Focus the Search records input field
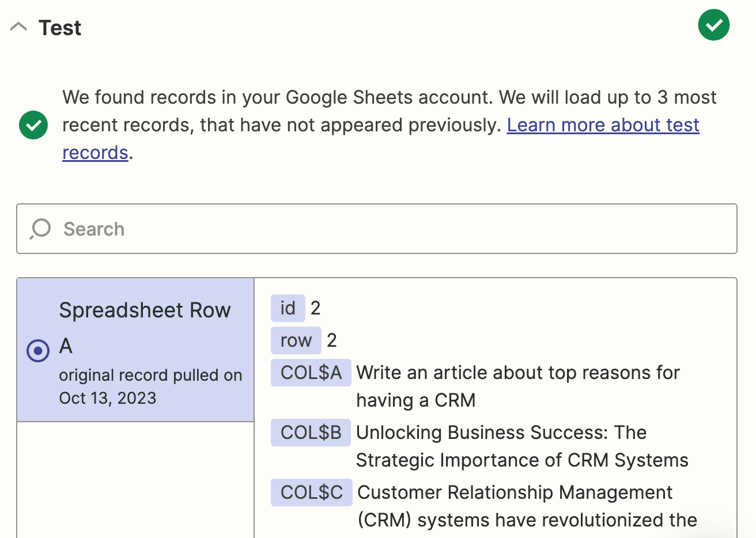This screenshot has height=538, width=756. [x=380, y=229]
